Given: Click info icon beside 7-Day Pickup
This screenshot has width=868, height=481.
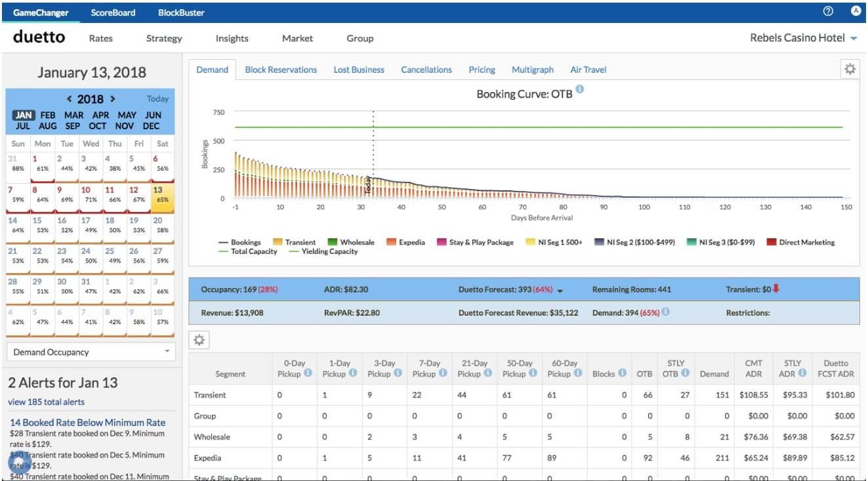Looking at the screenshot, I should [x=443, y=373].
